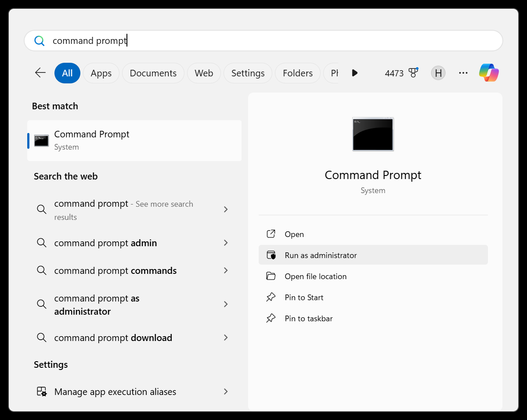
Task: Click the Command Prompt icon in best match
Action: tap(42, 140)
